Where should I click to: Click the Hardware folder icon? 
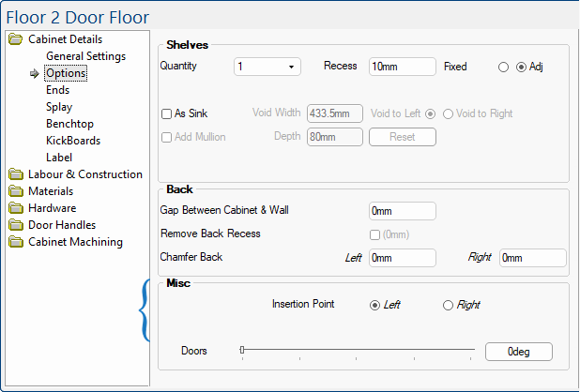tap(16, 208)
